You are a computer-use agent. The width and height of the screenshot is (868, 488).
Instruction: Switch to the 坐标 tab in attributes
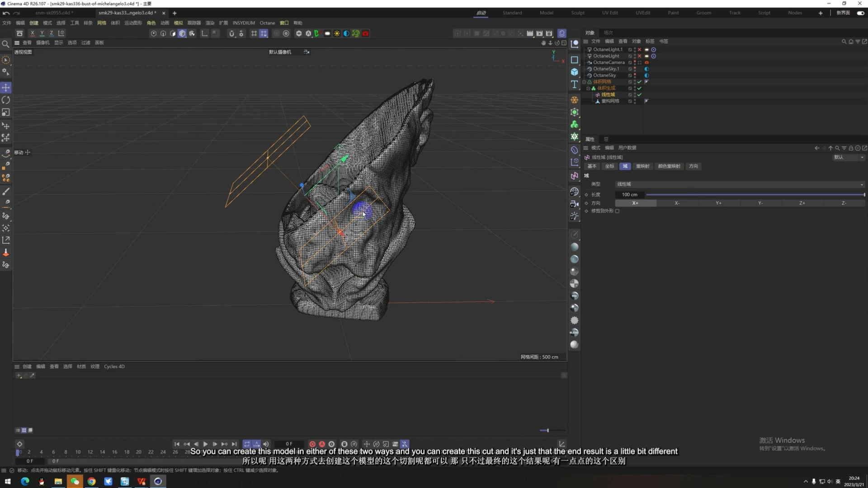point(609,166)
